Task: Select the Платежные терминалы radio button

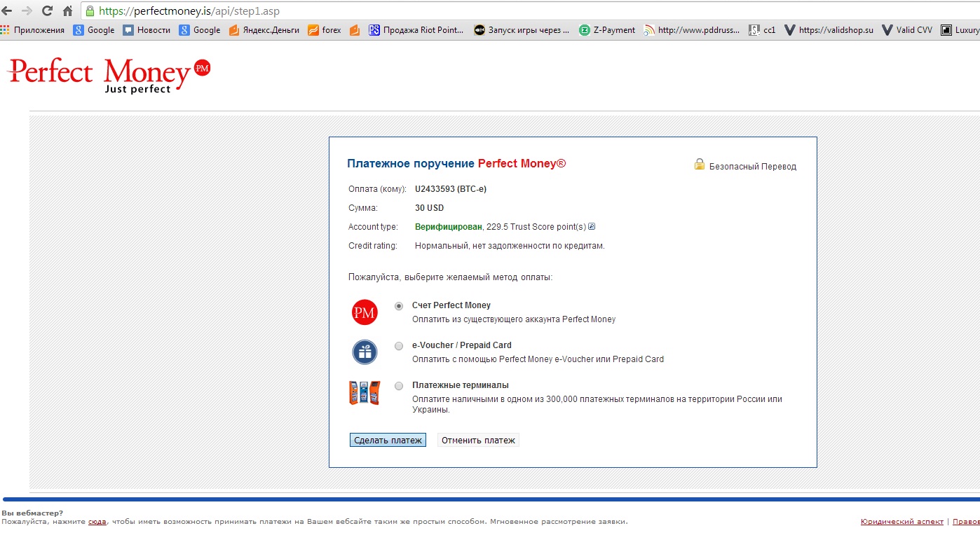Action: point(399,386)
